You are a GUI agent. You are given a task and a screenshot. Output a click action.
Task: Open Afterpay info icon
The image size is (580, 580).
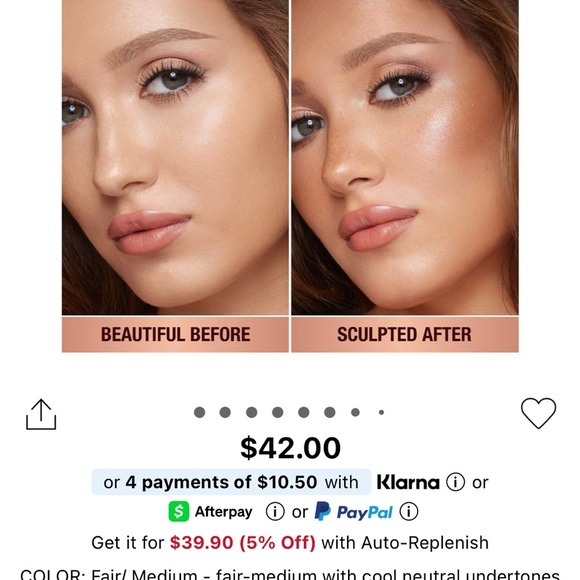pyautogui.click(x=275, y=512)
